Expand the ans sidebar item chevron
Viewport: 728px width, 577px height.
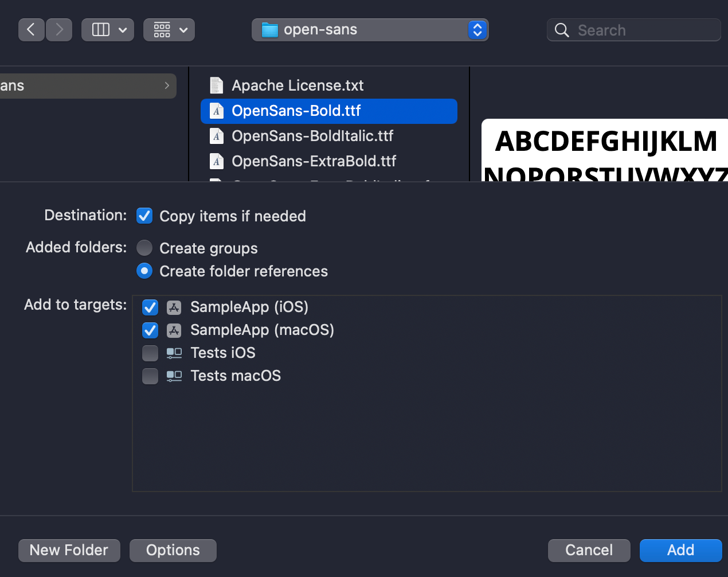point(167,85)
